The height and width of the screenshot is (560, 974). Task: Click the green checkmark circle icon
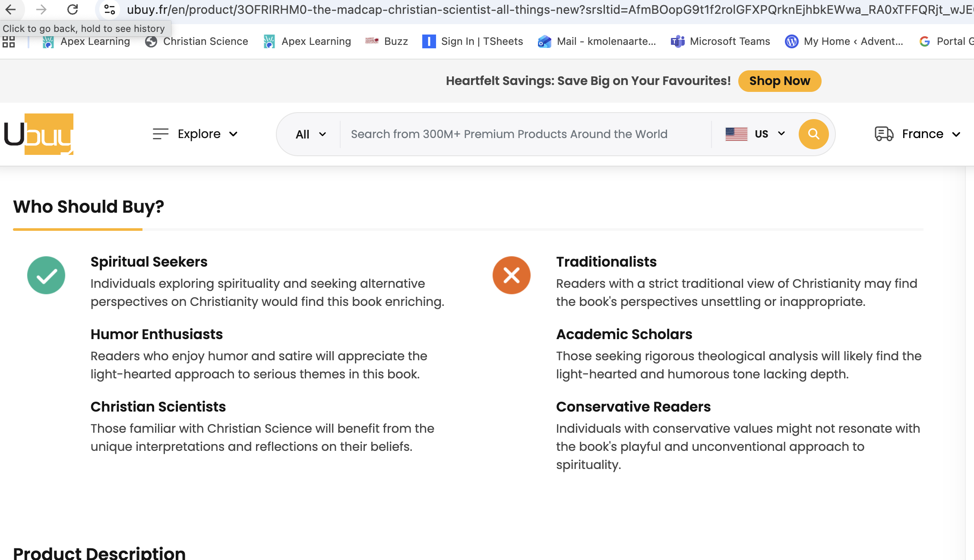46,275
